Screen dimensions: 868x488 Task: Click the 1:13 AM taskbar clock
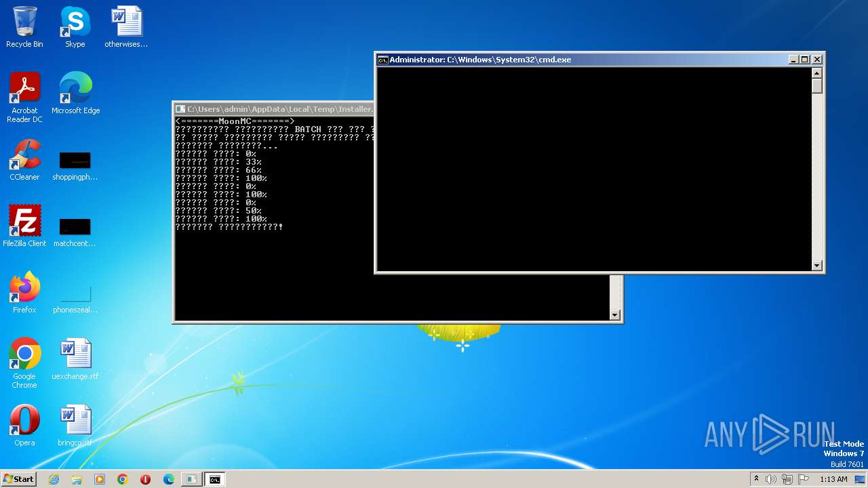click(x=833, y=479)
